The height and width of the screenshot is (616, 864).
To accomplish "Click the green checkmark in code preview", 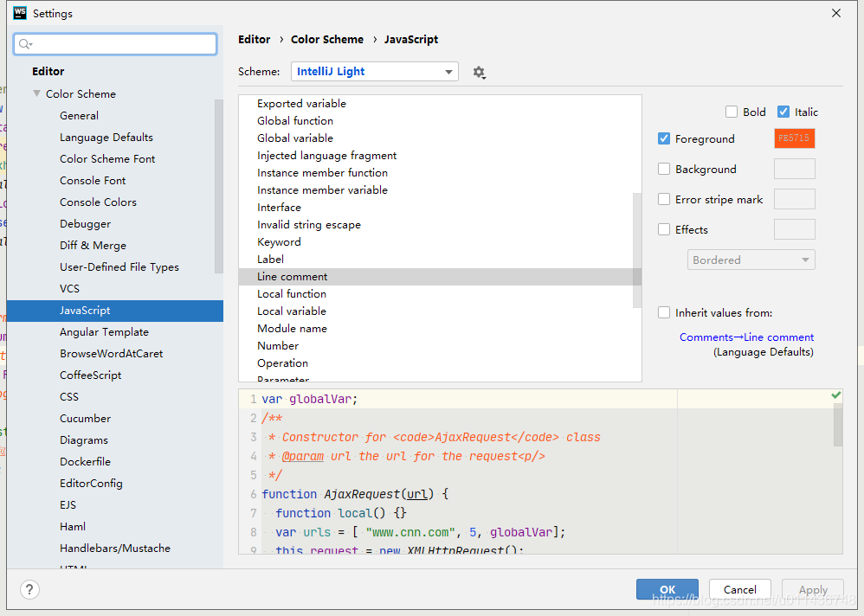I will pyautogui.click(x=836, y=395).
